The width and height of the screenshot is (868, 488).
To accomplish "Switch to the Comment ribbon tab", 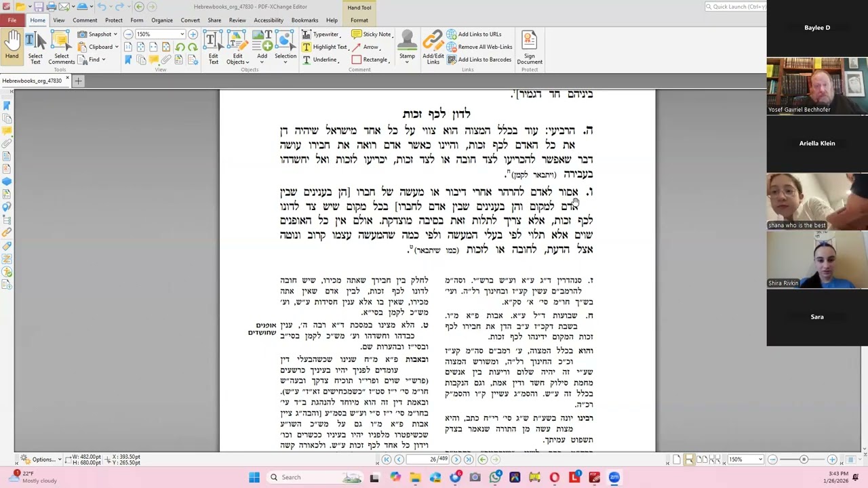I will click(x=85, y=20).
